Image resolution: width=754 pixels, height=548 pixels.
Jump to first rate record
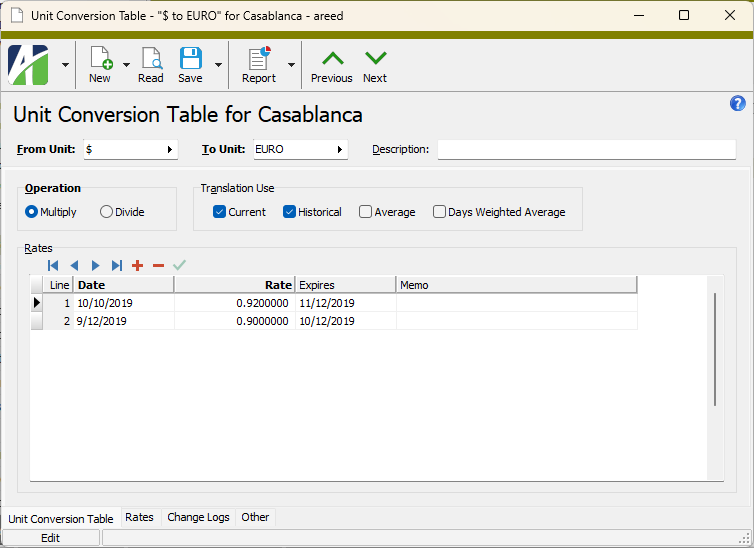click(53, 265)
